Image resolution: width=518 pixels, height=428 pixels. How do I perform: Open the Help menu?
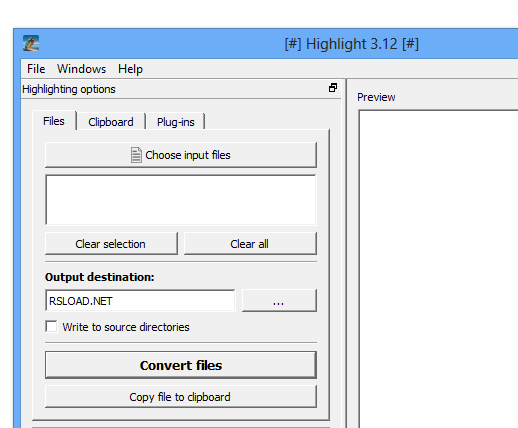[x=130, y=69]
